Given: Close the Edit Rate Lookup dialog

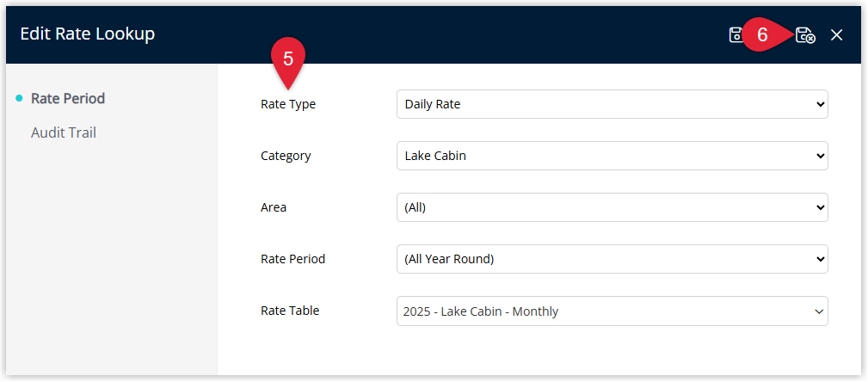Looking at the screenshot, I should tap(836, 35).
